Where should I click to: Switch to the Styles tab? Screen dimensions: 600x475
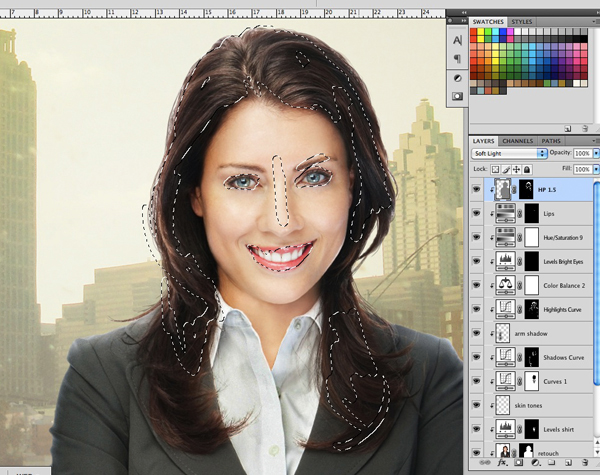click(523, 21)
